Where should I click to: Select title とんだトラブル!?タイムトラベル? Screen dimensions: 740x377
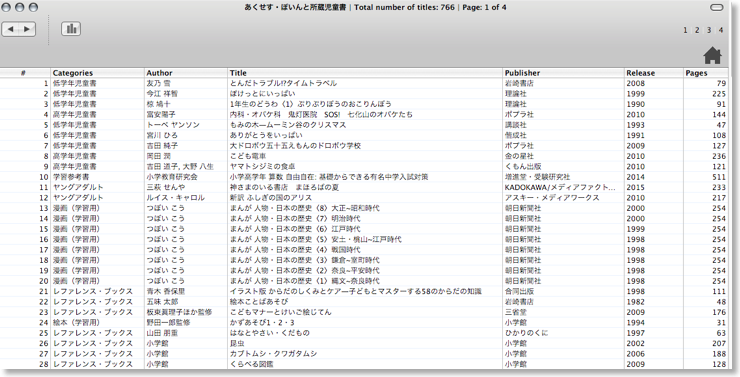pos(283,84)
